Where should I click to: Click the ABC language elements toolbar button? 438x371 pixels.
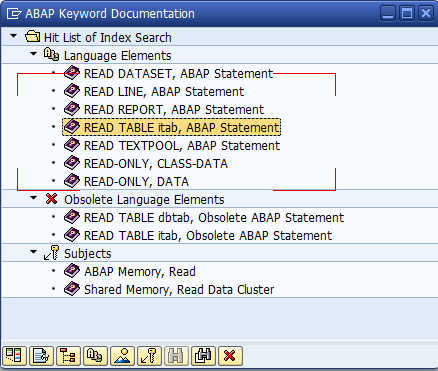95,356
